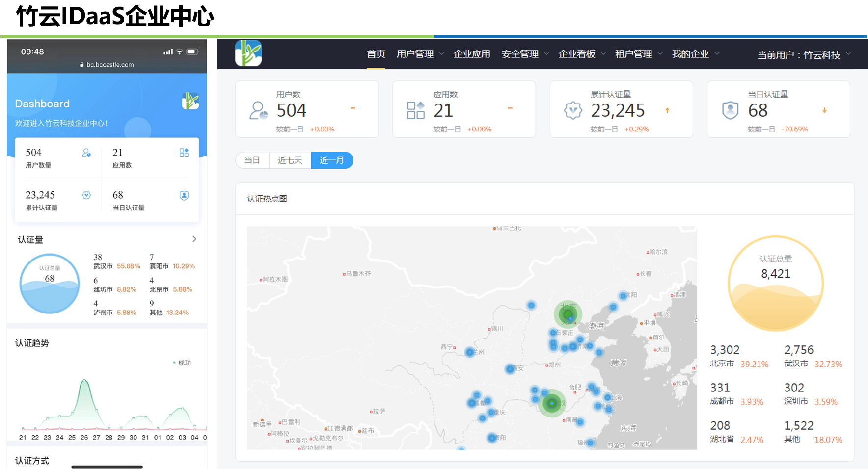This screenshot has height=469, width=868.
Task: Click the blue hotspot near 兰州 on map
Action: coord(470,352)
